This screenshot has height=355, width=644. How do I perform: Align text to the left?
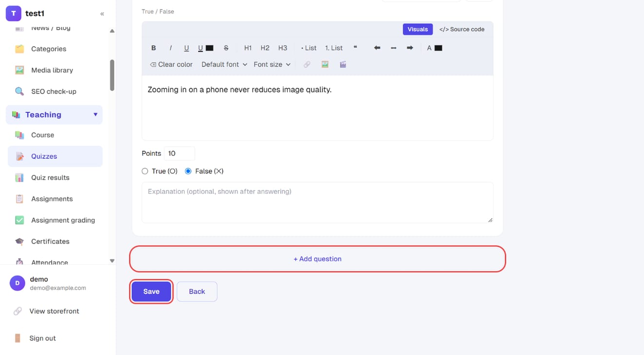pos(377,48)
